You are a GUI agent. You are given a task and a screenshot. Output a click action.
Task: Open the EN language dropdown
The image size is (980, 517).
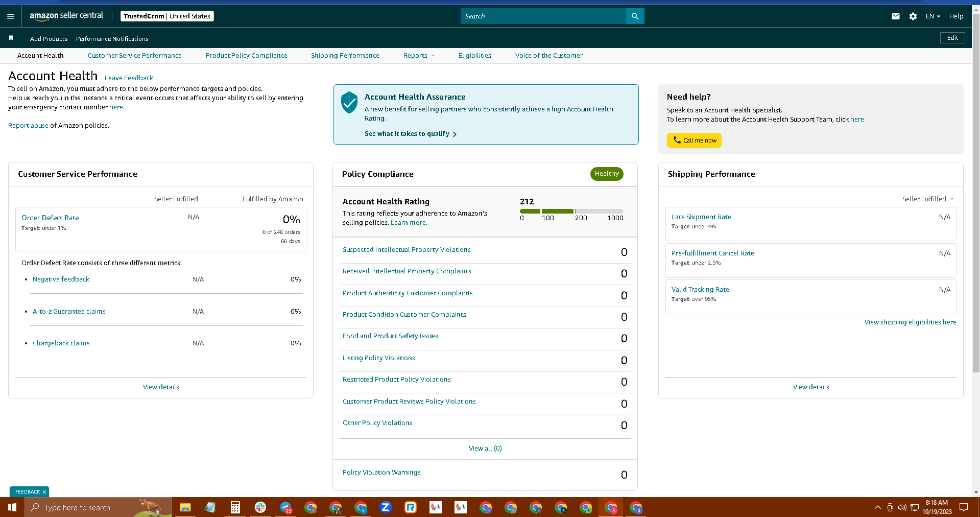coord(933,16)
